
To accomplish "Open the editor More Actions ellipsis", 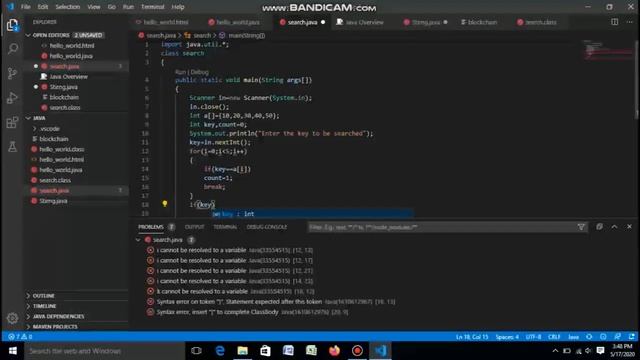I will coord(629,22).
